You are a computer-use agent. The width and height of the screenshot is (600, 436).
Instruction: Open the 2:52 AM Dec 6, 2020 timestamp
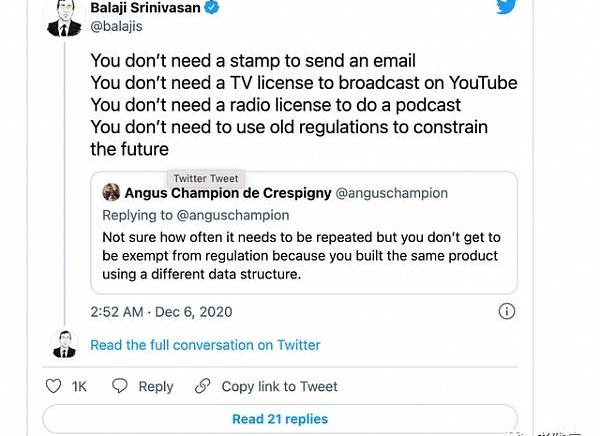(159, 310)
